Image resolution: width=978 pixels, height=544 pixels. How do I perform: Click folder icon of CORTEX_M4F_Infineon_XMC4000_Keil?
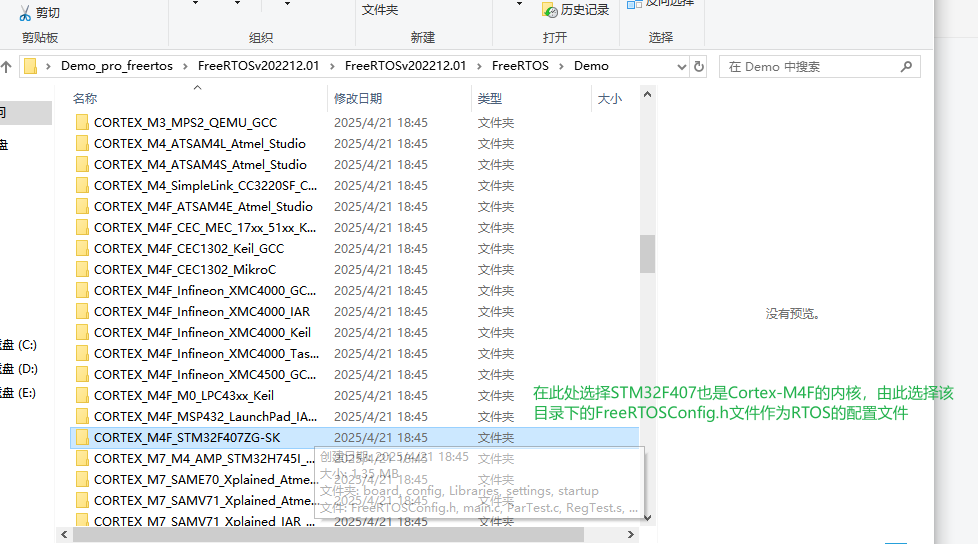[82, 333]
